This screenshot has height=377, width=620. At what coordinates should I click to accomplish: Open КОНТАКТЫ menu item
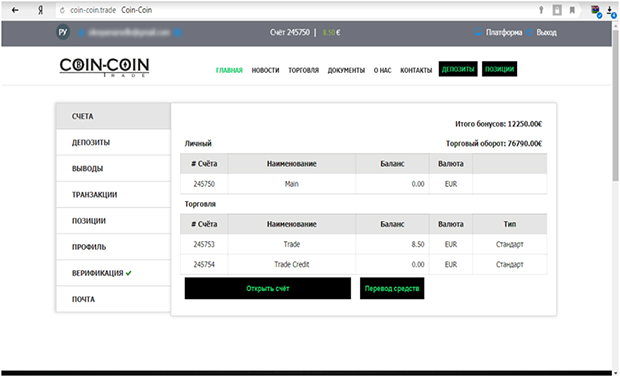tap(416, 70)
